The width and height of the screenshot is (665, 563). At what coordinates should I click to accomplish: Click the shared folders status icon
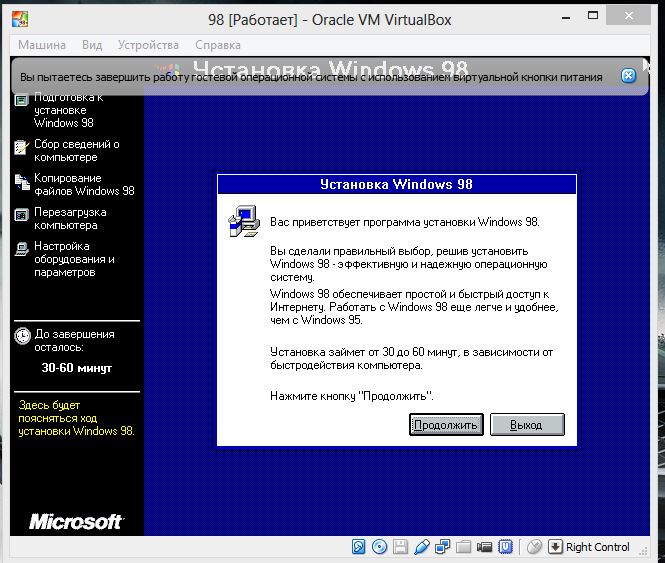(x=463, y=547)
